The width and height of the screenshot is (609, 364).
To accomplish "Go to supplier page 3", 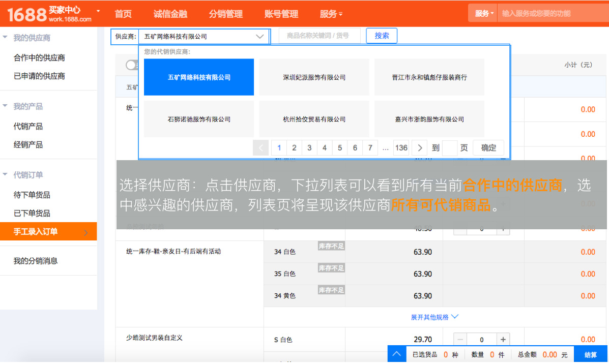I will 309,148.
